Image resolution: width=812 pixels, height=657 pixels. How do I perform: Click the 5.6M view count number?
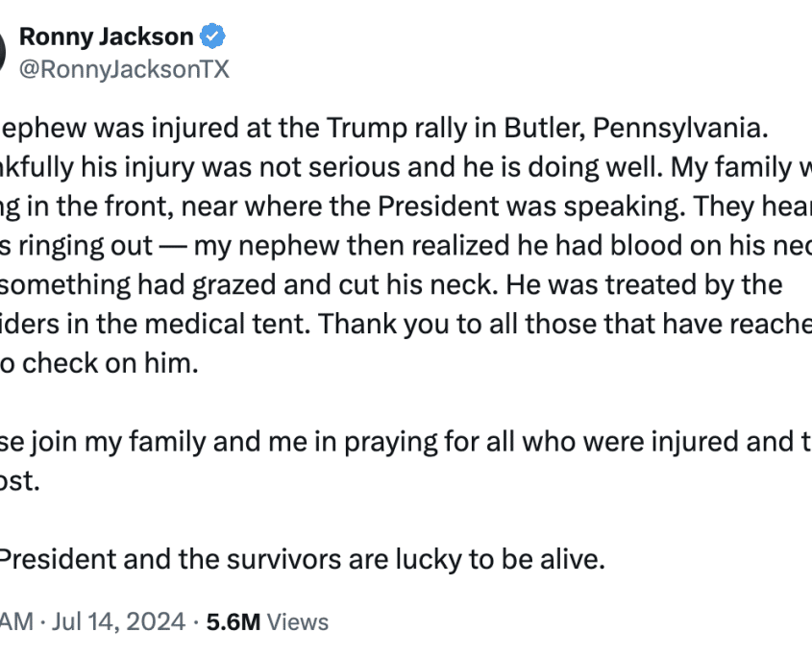coord(234,621)
